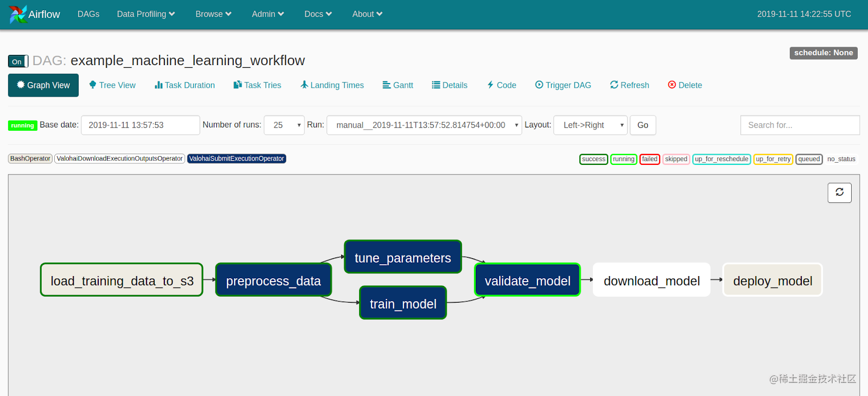The image size is (868, 396).
Task: Click the schedule: None badge
Action: tap(824, 53)
